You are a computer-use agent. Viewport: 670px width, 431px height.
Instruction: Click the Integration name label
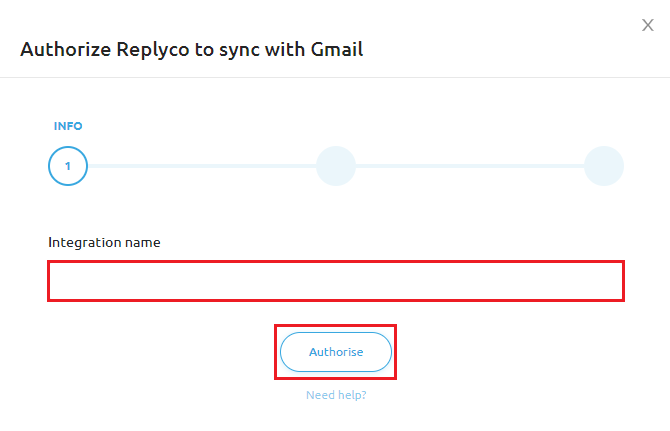tap(104, 242)
